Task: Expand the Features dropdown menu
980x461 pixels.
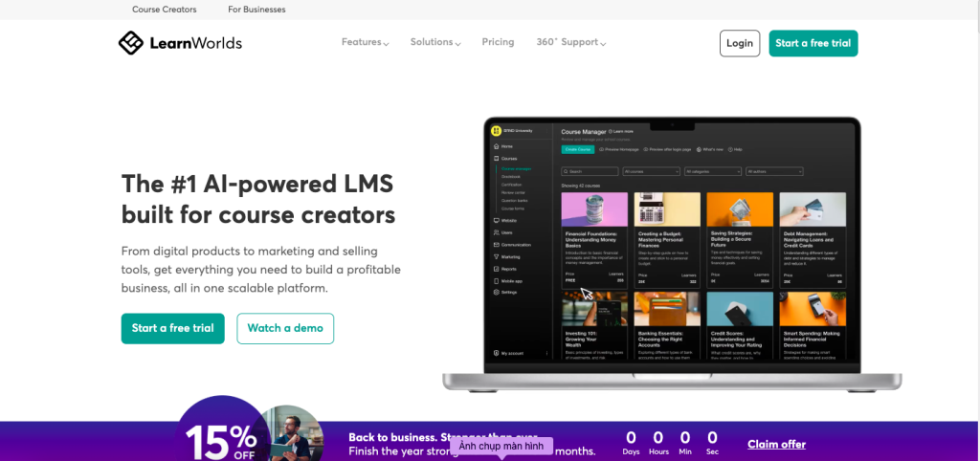Action: click(x=365, y=42)
